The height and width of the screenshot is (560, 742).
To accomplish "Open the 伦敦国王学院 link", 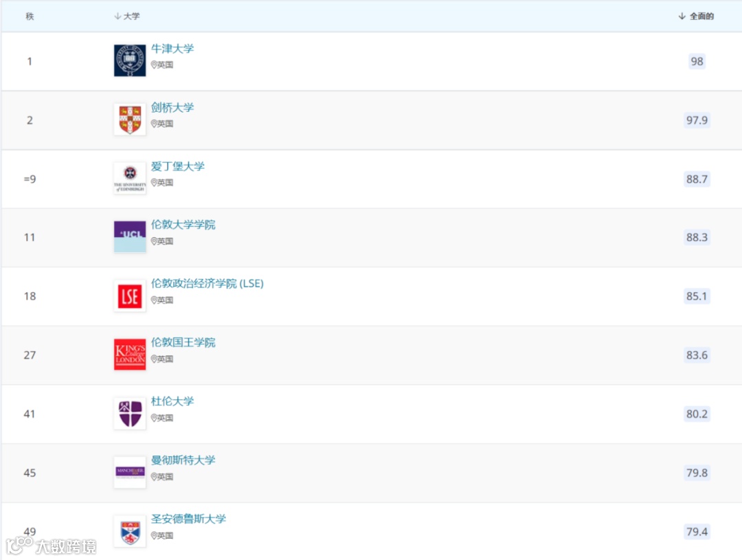I will pos(183,341).
